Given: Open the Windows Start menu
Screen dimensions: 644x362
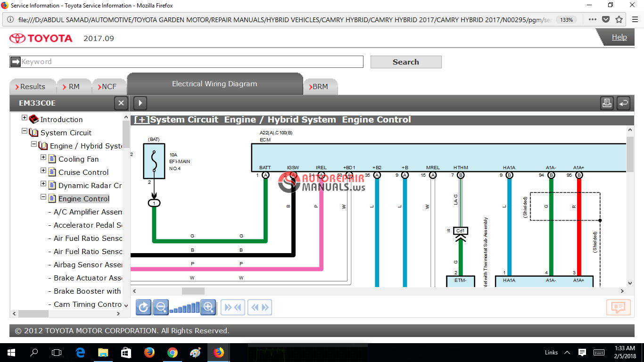Looking at the screenshot, I should (x=11, y=353).
